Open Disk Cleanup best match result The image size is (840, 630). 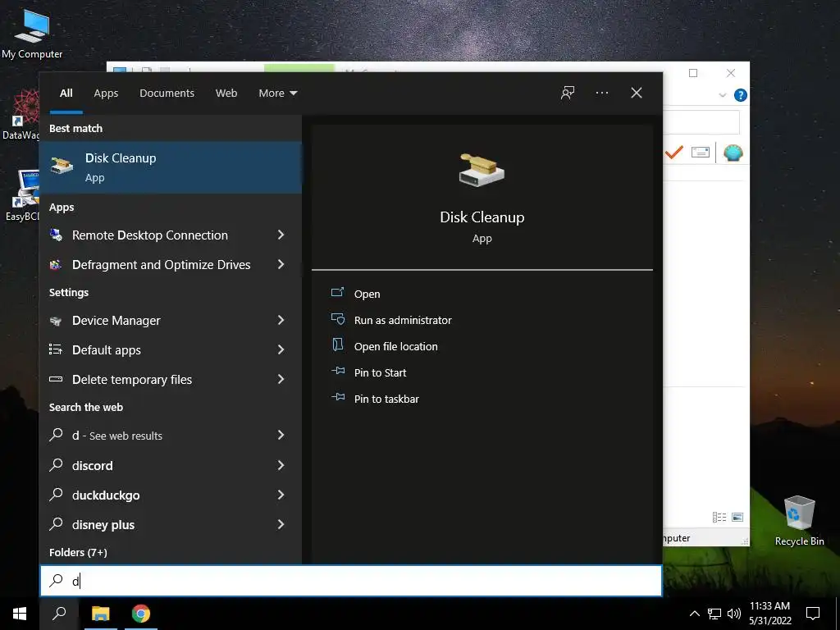pos(171,167)
